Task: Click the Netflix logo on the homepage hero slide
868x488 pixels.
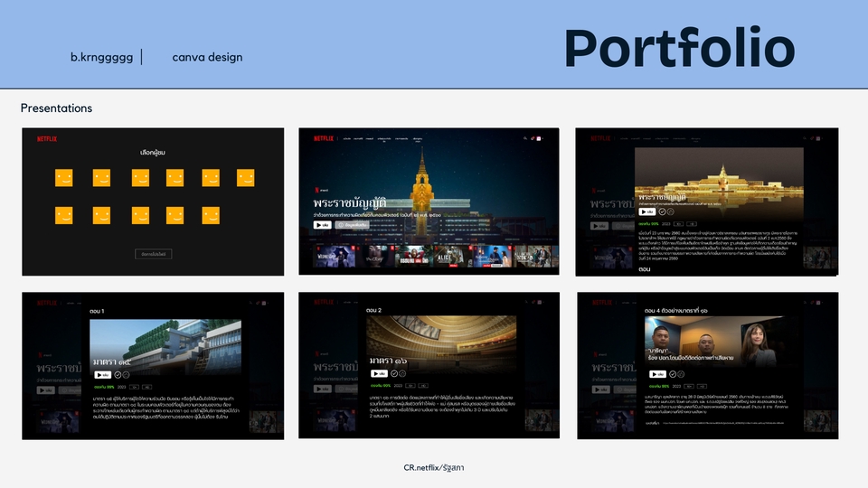Action: point(324,138)
